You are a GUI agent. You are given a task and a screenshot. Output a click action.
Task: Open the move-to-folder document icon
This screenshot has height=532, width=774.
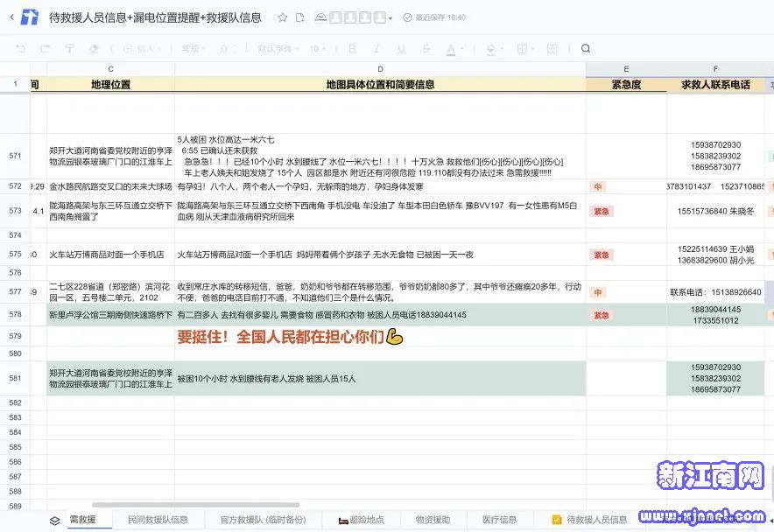pyautogui.click(x=299, y=17)
